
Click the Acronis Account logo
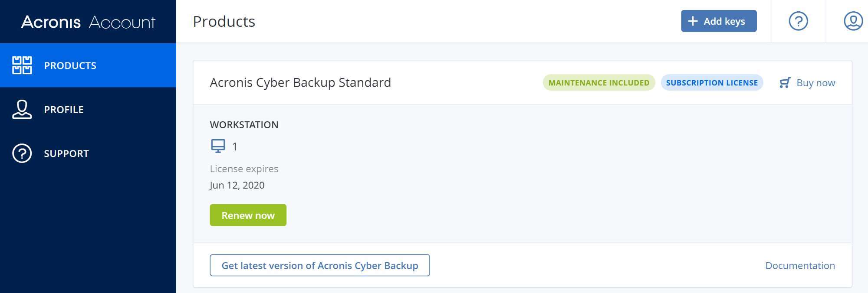[x=88, y=22]
